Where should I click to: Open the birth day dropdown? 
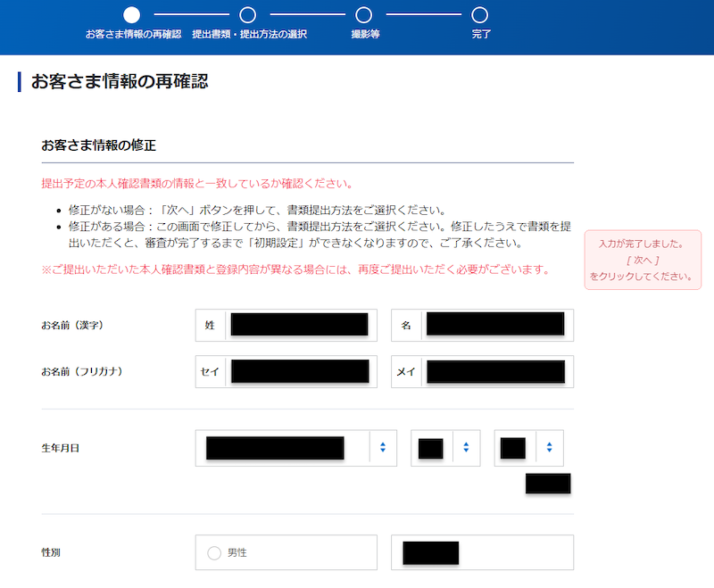click(528, 448)
